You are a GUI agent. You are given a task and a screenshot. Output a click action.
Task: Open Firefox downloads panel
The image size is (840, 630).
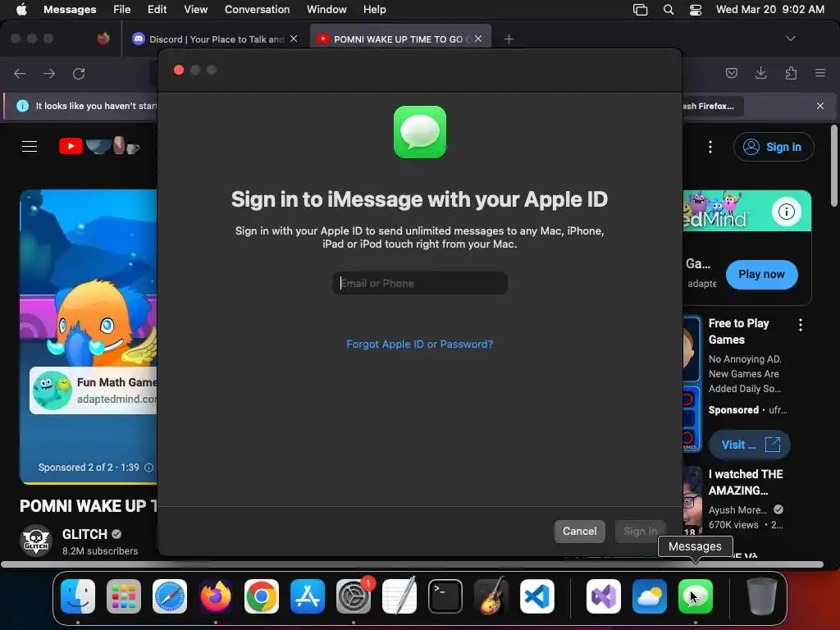[x=760, y=73]
